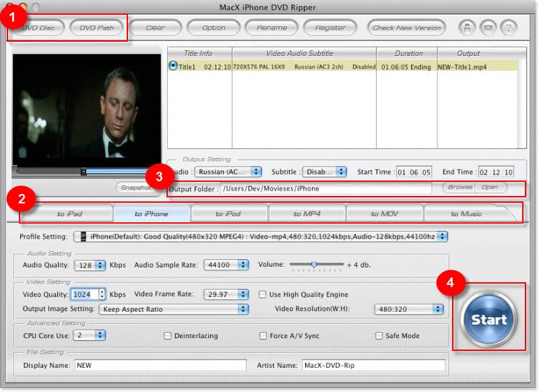Adjust the Volume slider
This screenshot has width=539, height=392.
pyautogui.click(x=314, y=264)
